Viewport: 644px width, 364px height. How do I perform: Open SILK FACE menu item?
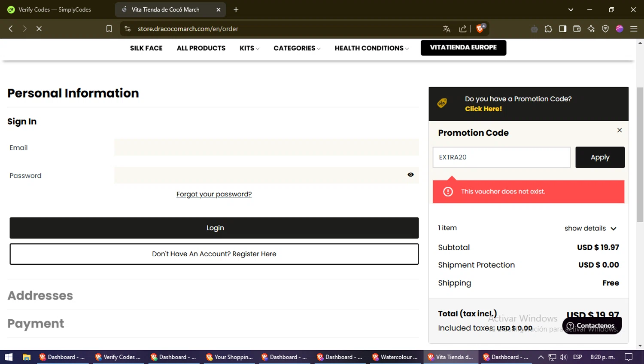pyautogui.click(x=146, y=48)
